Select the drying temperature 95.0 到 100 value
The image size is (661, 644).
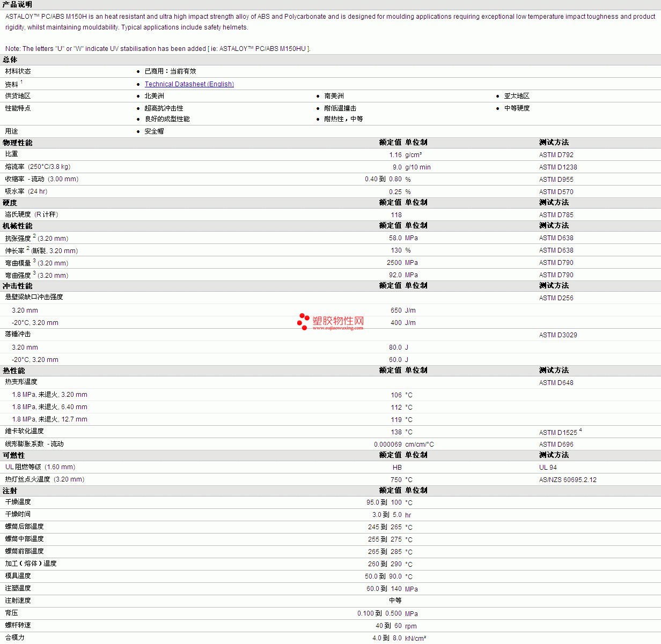[x=384, y=503]
